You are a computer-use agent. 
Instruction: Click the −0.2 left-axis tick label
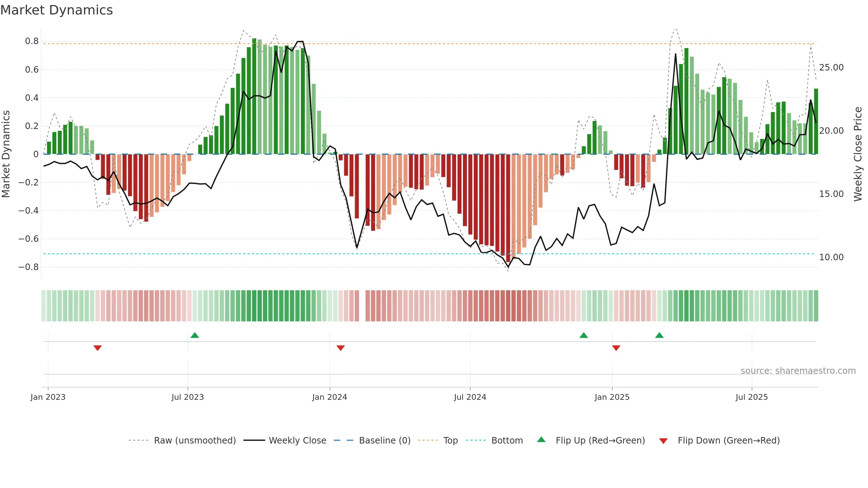coord(29,183)
